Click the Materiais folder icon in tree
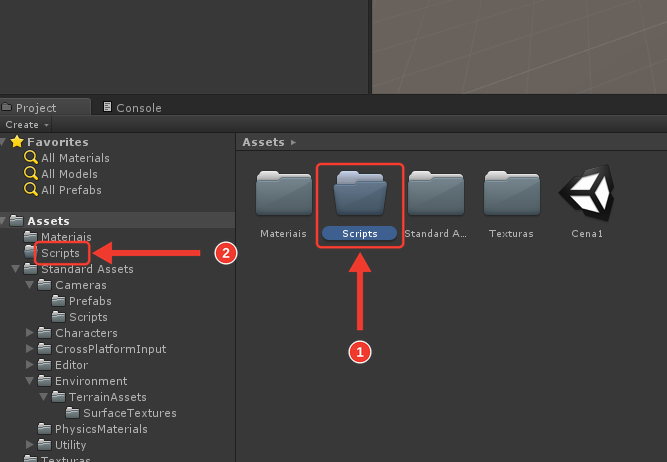 [x=31, y=236]
